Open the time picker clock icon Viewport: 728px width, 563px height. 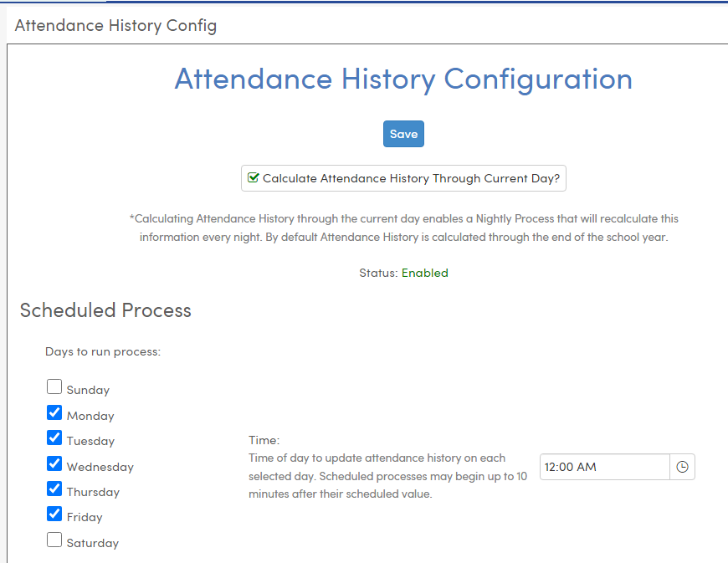point(682,466)
